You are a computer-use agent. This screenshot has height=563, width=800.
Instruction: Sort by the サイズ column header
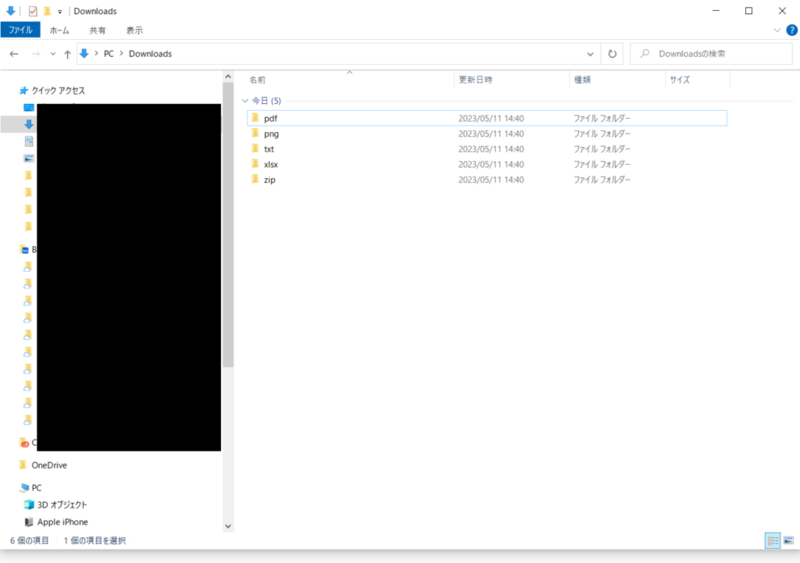pyautogui.click(x=680, y=80)
